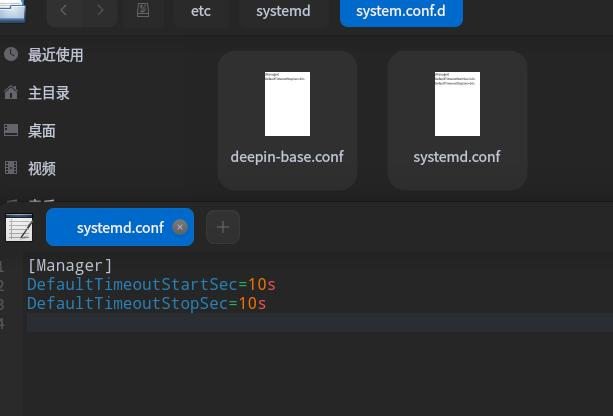
Task: Click the file manager app icon
Action: [x=13, y=10]
